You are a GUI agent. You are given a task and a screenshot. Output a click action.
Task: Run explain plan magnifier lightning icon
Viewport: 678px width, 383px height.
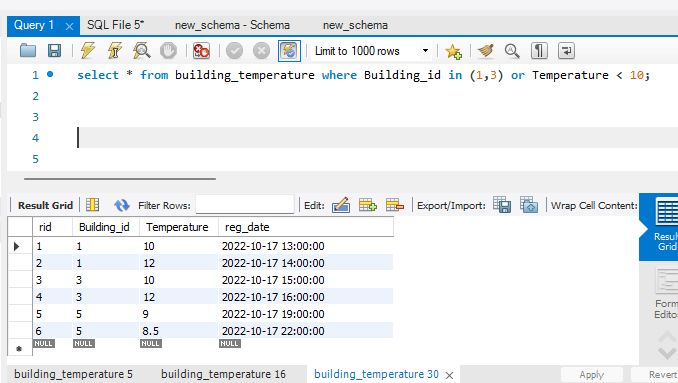coord(141,51)
